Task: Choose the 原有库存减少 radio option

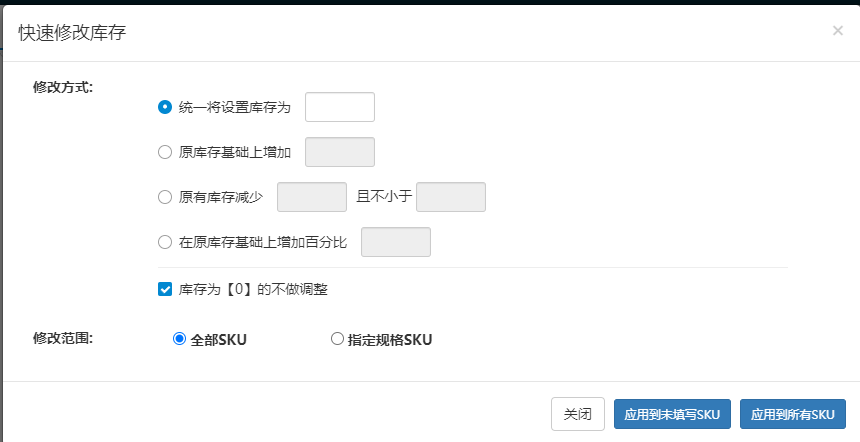Action: click(x=165, y=197)
